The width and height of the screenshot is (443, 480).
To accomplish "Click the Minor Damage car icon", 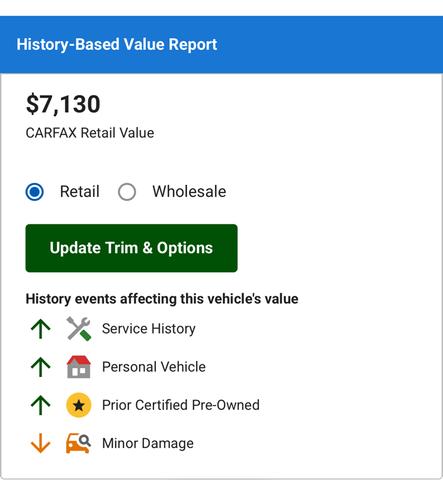I will point(78,443).
